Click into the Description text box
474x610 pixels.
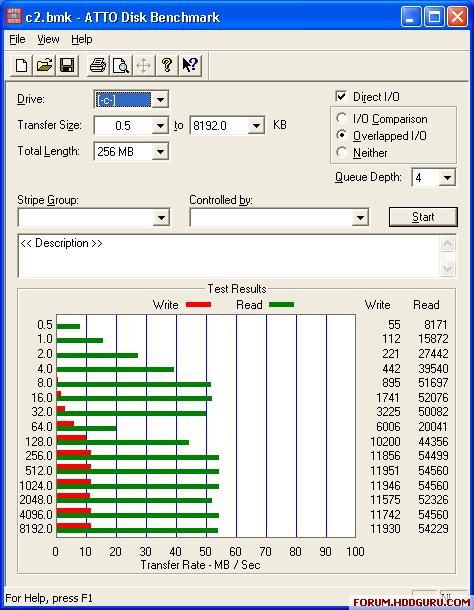[x=230, y=256]
